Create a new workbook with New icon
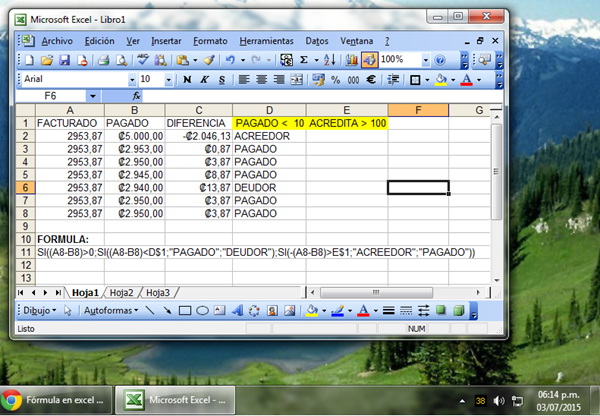Screen dimensions: 600x416 click(29, 60)
